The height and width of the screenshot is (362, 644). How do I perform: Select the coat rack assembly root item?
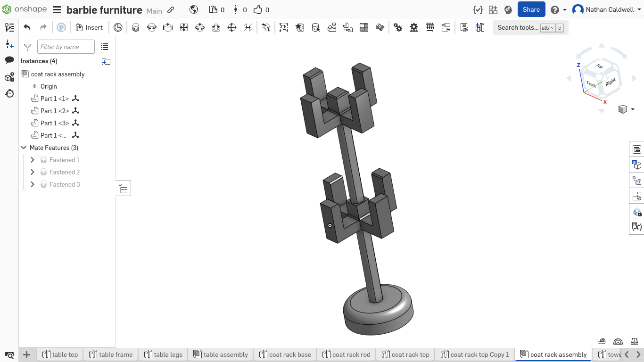53,74
